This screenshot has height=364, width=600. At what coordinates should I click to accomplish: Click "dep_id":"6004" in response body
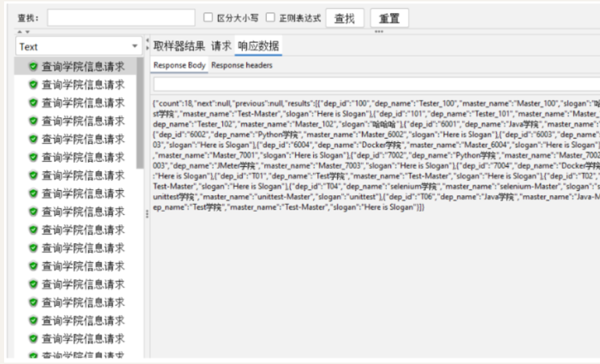tap(287, 145)
